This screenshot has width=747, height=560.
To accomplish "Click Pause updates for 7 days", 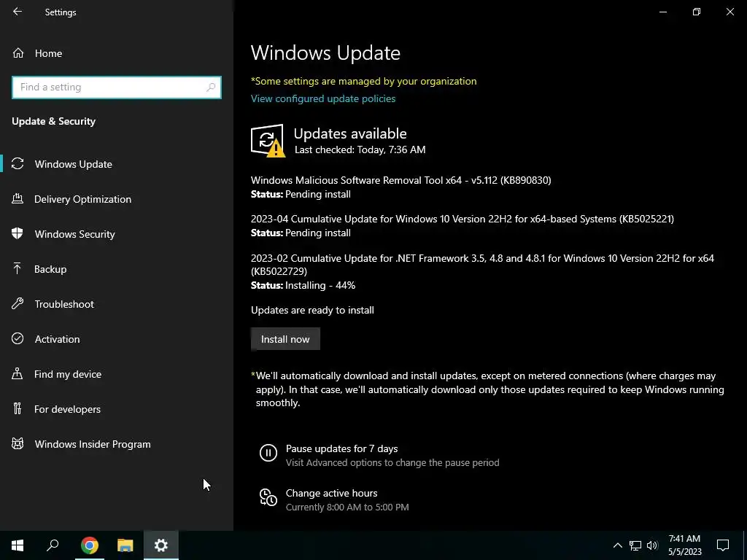I will pos(341,448).
